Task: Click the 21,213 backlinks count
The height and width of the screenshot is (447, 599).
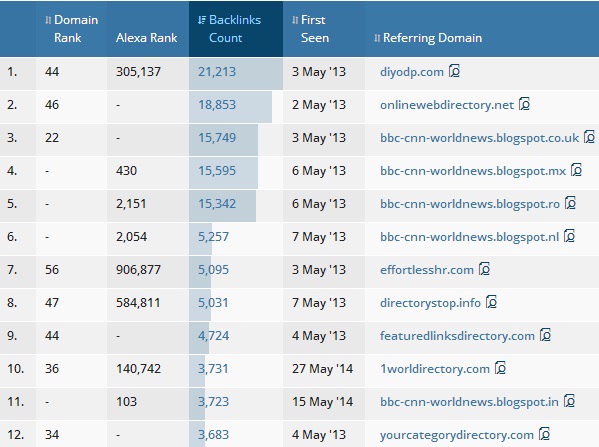Action: tap(217, 72)
